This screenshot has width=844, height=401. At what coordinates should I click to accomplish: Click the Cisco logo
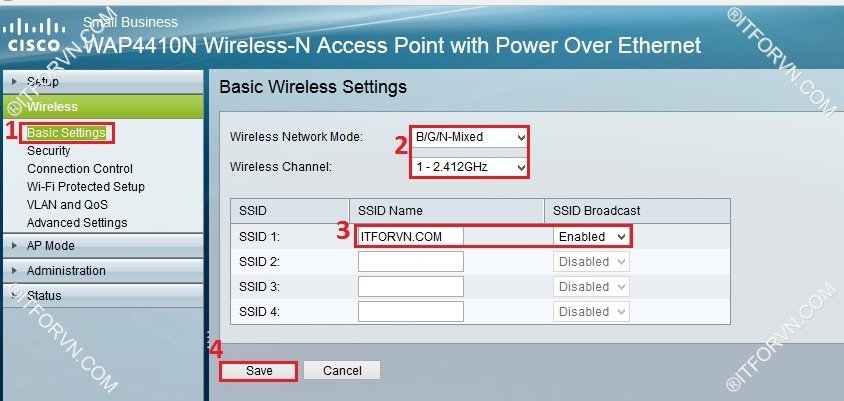pyautogui.click(x=35, y=36)
